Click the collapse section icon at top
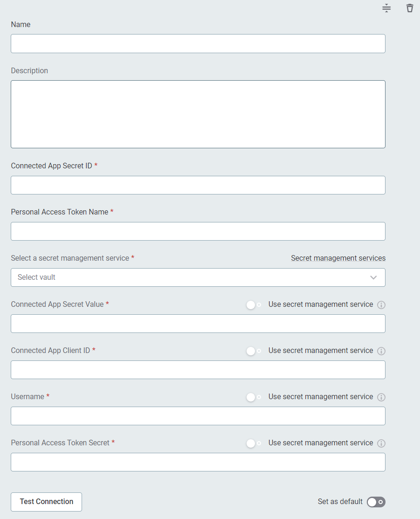 [x=386, y=8]
